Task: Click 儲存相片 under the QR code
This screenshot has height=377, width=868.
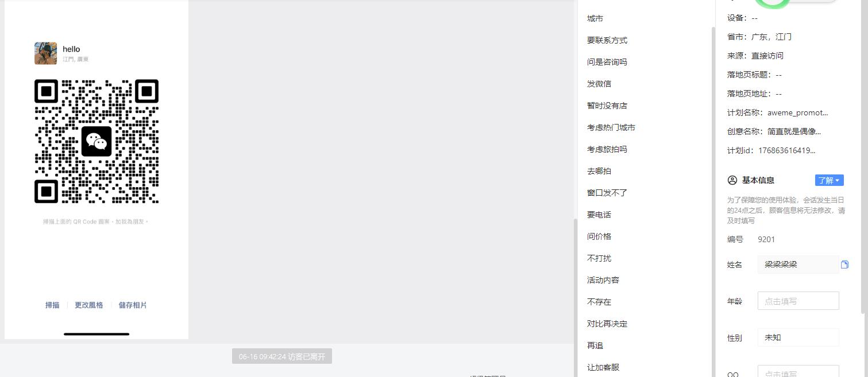Action: tap(133, 305)
